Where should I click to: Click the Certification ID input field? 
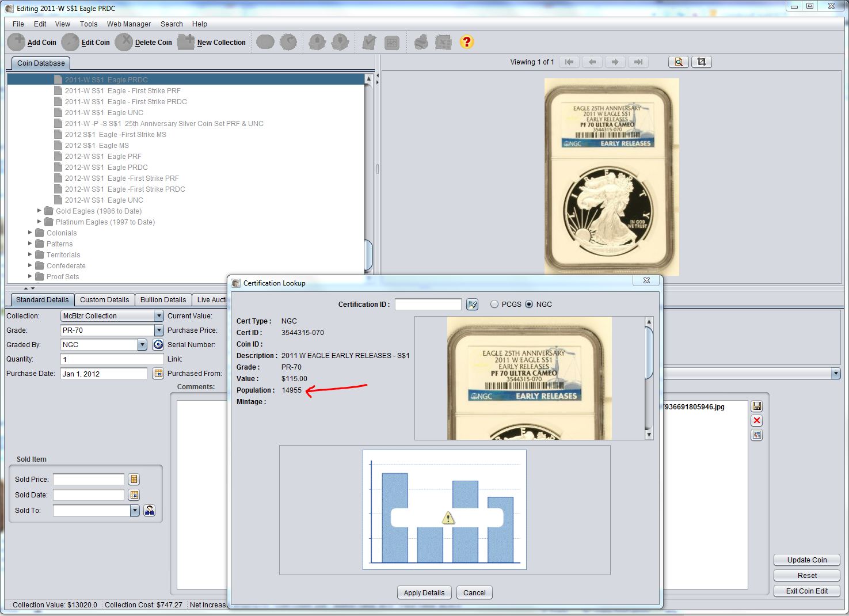(428, 305)
